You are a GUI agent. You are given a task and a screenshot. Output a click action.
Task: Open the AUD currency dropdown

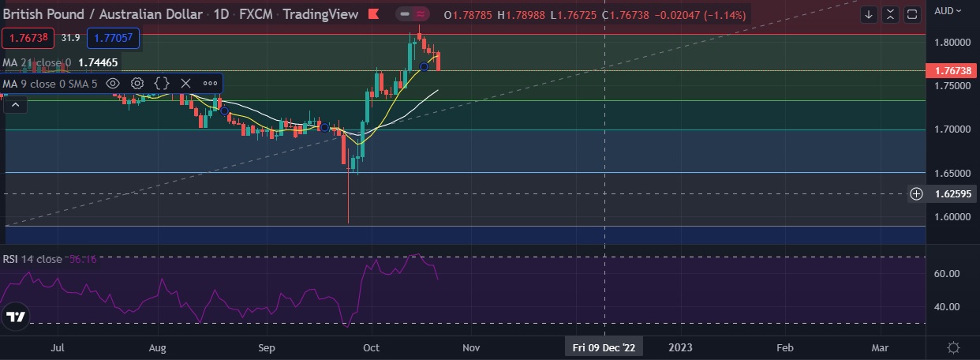(948, 11)
